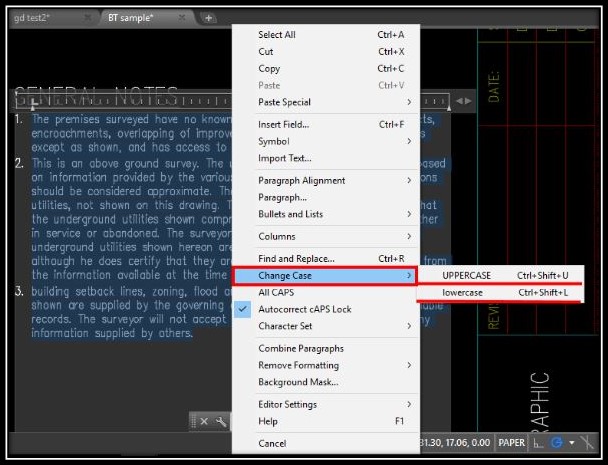The height and width of the screenshot is (465, 608).
Task: Click the text 'This is an above ground survey'
Action: click(x=115, y=163)
